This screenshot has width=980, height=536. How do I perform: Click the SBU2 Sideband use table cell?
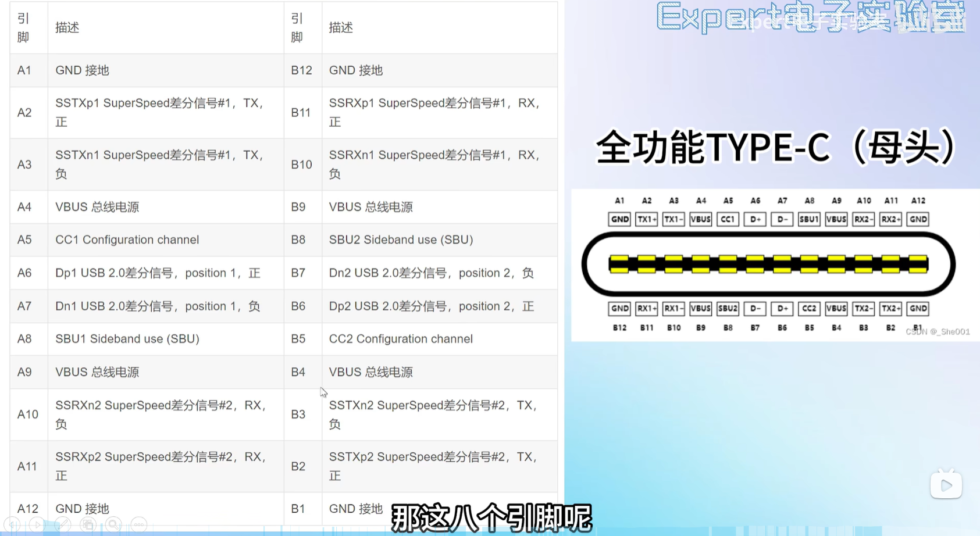tap(401, 240)
